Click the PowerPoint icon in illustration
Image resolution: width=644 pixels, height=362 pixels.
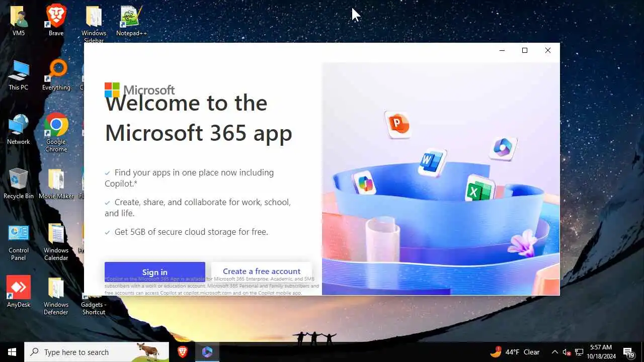[x=398, y=124]
